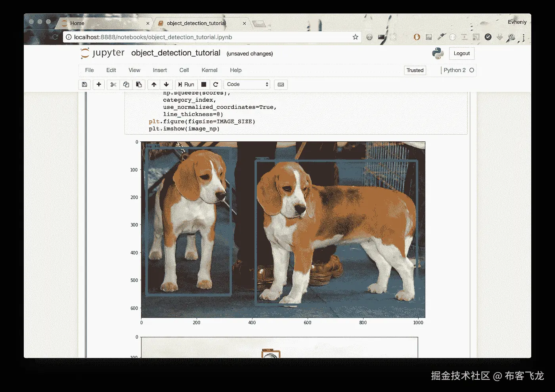Open the Kernel menu
555x392 pixels.
tap(209, 70)
